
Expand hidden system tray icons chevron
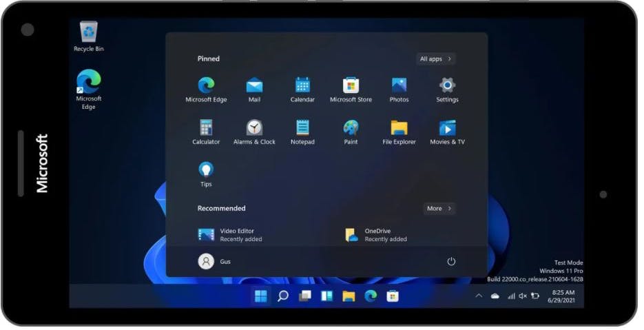[479, 296]
